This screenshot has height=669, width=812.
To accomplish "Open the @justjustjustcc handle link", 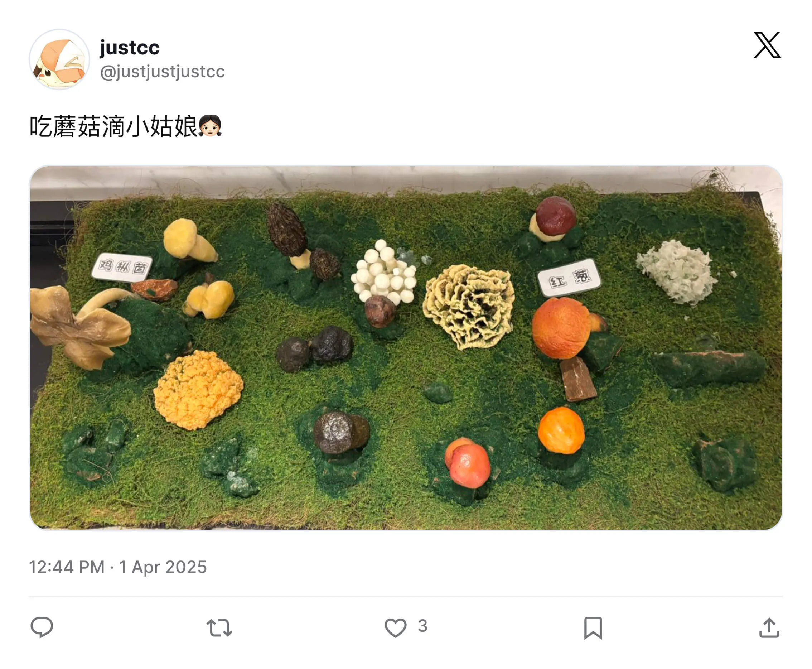I will click(x=162, y=72).
